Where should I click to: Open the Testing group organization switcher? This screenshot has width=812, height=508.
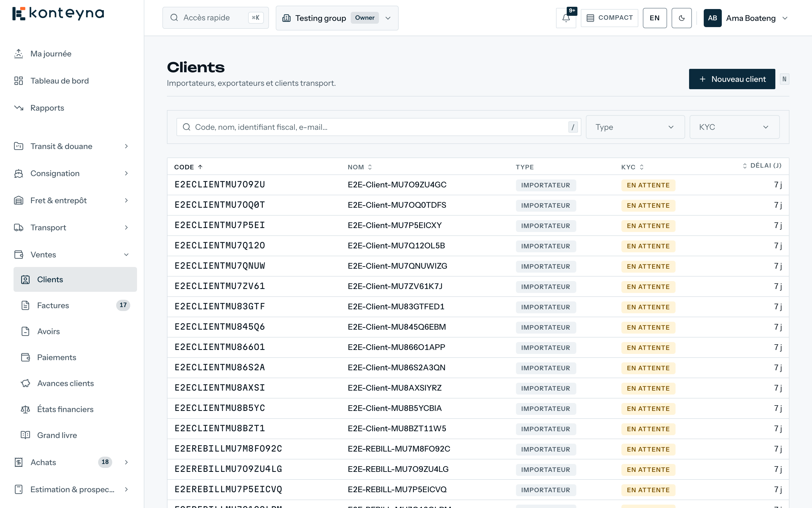337,18
